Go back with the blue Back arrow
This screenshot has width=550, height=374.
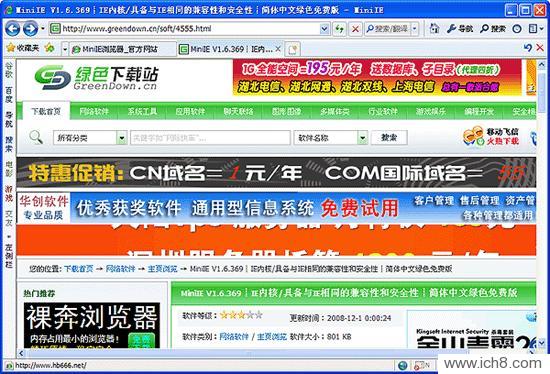(x=12, y=29)
